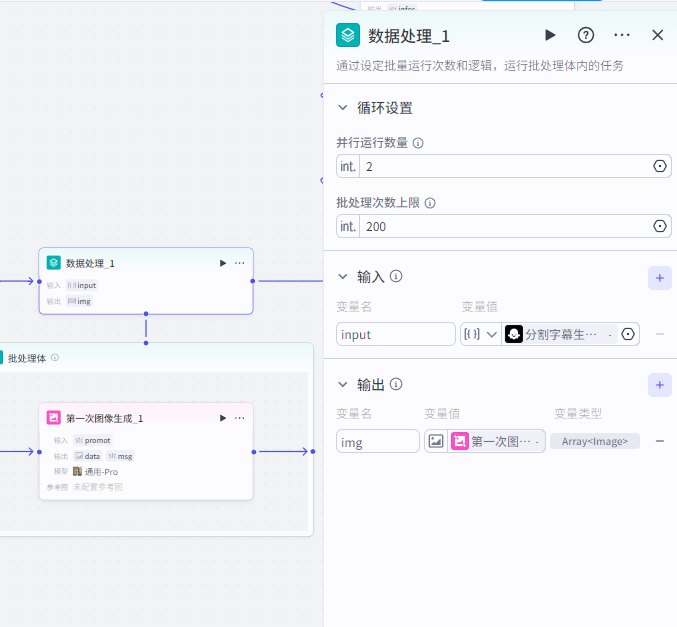Click promot input tag on image node

[93, 440]
